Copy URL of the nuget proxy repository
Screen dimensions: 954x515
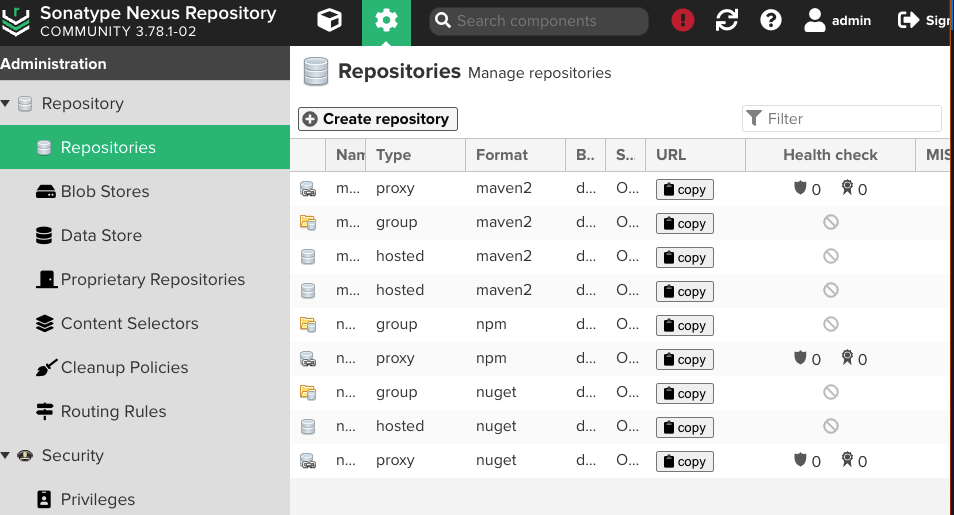(684, 461)
